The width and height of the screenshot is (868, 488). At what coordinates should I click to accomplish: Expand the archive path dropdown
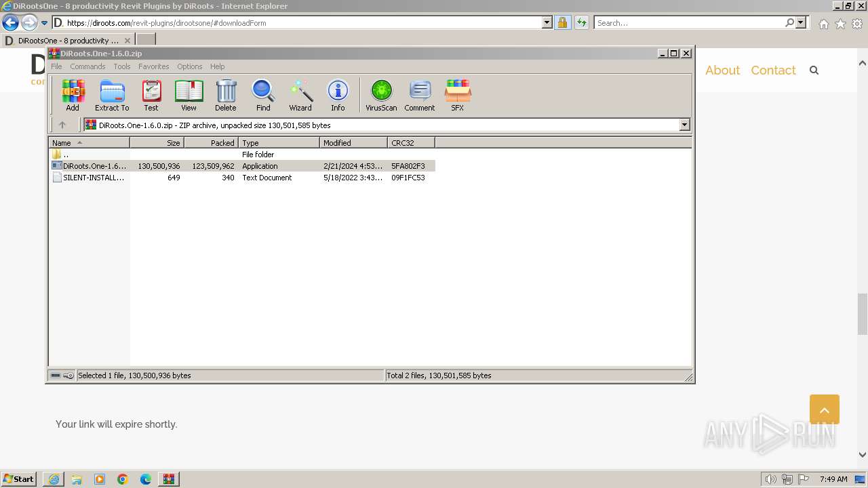click(684, 125)
